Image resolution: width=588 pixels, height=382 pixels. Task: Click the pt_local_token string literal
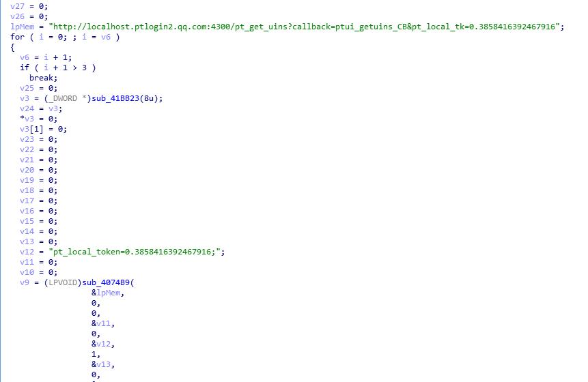pyautogui.click(x=135, y=252)
